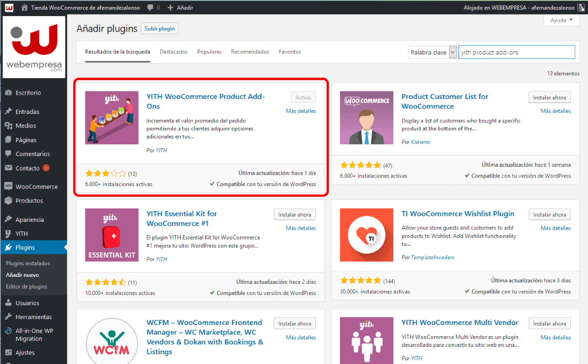Open Más detalles for YITH Essential Kit
588x364 pixels.
tap(301, 228)
